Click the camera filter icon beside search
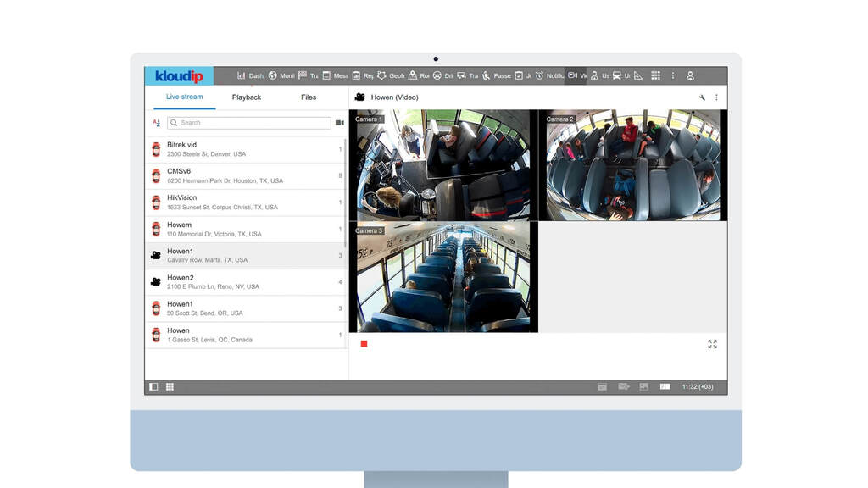Image resolution: width=868 pixels, height=488 pixels. tap(339, 123)
